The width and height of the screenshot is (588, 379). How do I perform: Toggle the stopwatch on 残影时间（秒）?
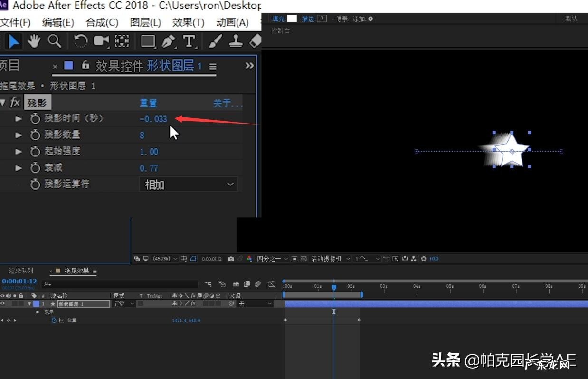click(35, 118)
